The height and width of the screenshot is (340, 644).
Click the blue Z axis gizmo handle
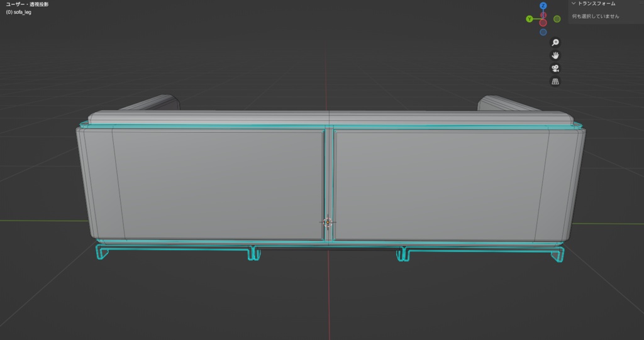point(543,6)
